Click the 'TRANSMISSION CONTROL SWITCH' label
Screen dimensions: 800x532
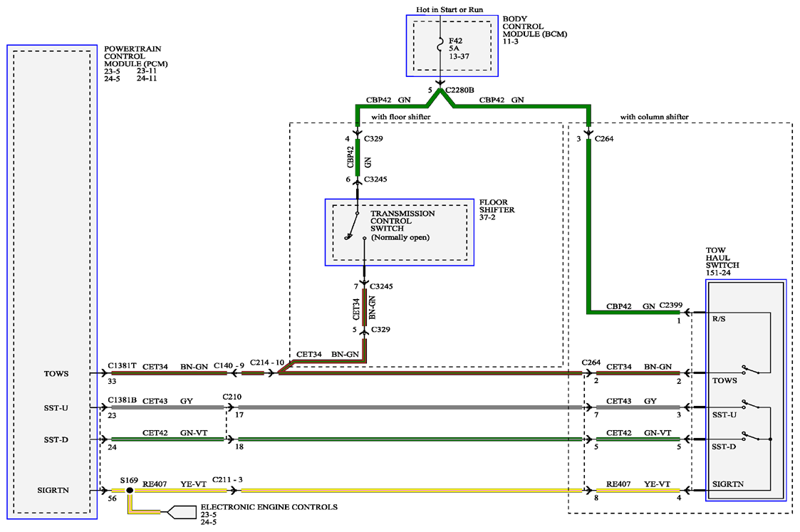pos(402,221)
